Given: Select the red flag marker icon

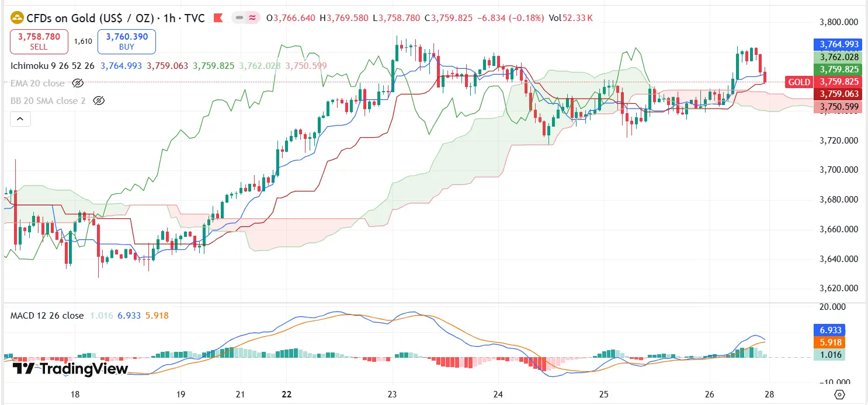Looking at the screenshot, I should (x=218, y=18).
